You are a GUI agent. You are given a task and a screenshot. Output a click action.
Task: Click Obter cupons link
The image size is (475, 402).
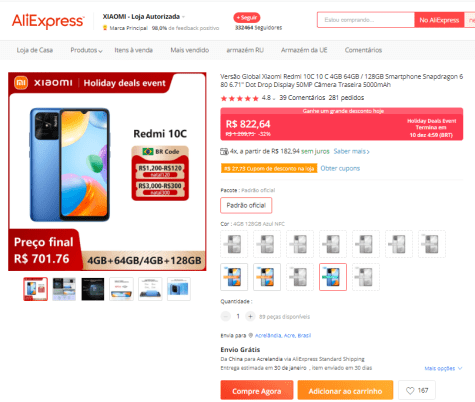[340, 168]
